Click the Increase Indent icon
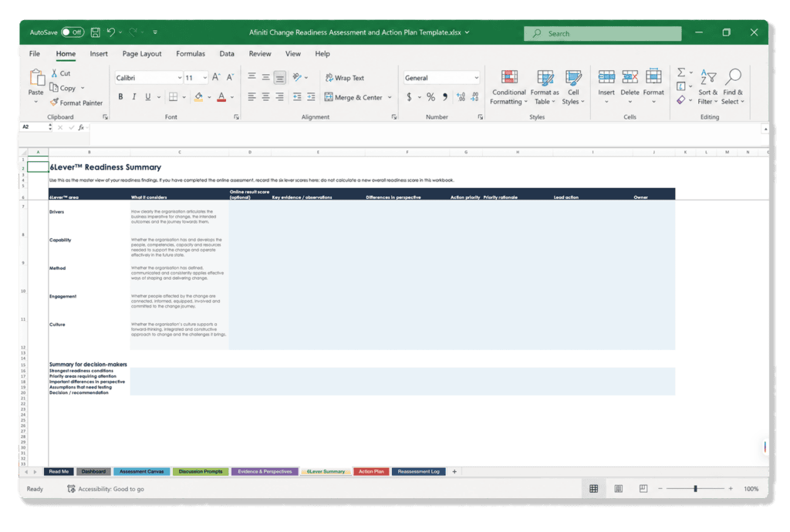Viewport: 790px width, 532px height. (x=312, y=96)
